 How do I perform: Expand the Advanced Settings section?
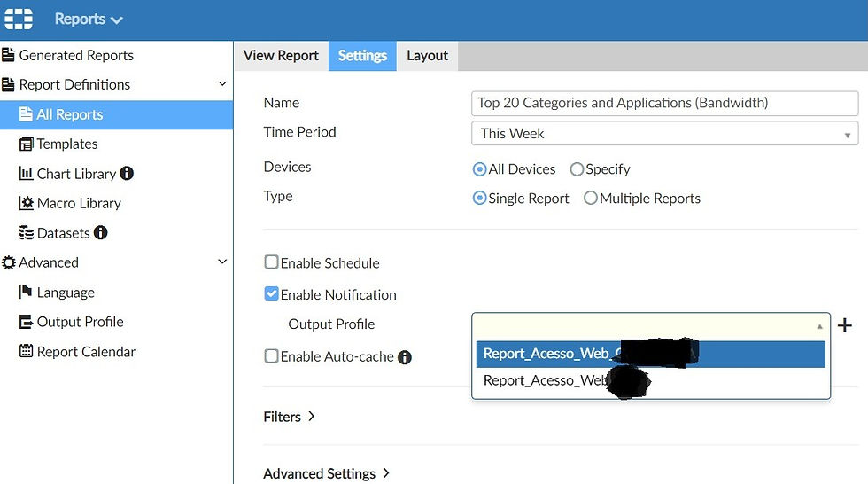click(x=327, y=474)
